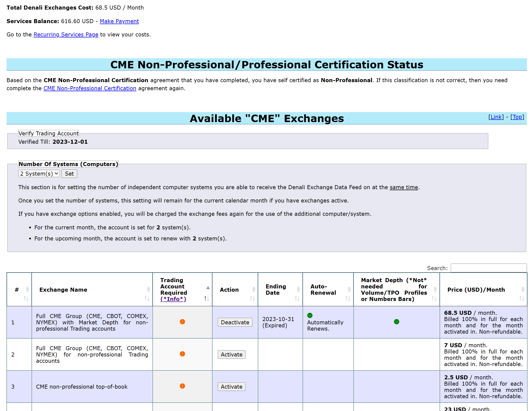Click orange indicator for CME top-of-book row
532x411 pixels.
[x=182, y=386]
